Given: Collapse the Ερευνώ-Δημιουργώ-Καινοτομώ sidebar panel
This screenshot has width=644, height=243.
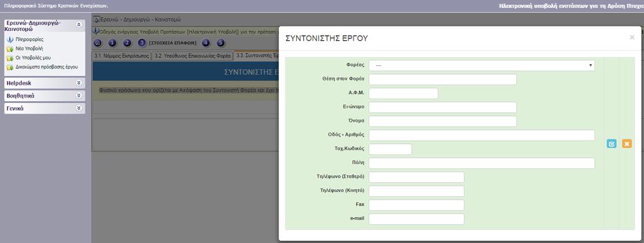Looking at the screenshot, I should tap(79, 24).
